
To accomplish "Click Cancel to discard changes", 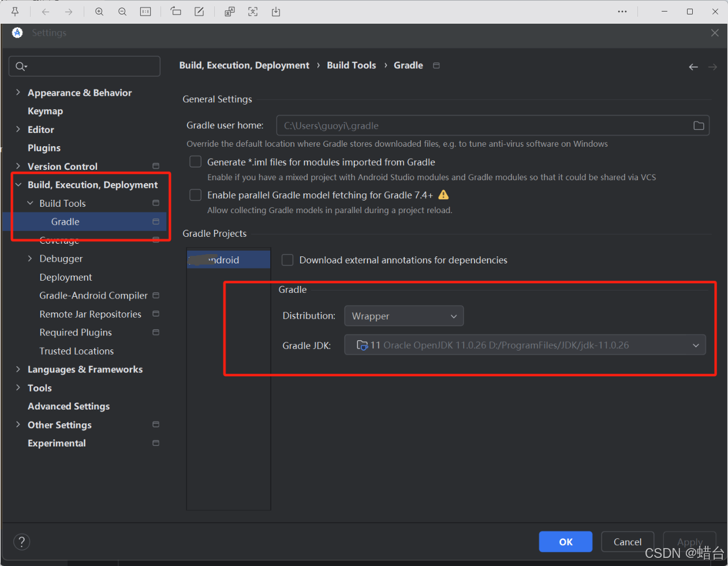I will (x=628, y=542).
